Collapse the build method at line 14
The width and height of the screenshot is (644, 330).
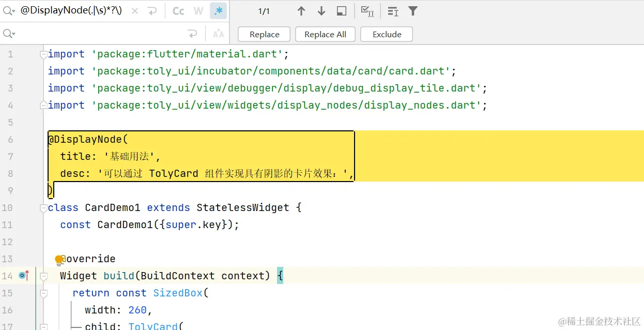tap(44, 276)
